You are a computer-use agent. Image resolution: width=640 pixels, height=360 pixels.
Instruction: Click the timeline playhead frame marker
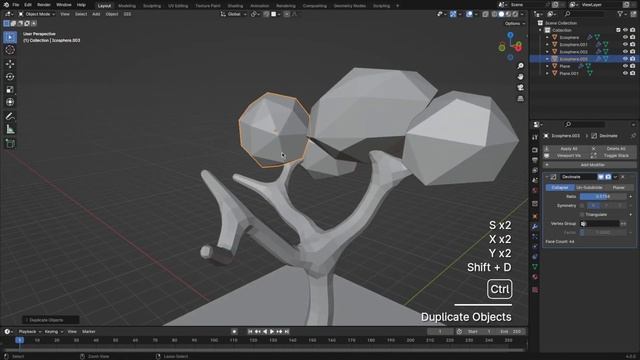point(19,340)
